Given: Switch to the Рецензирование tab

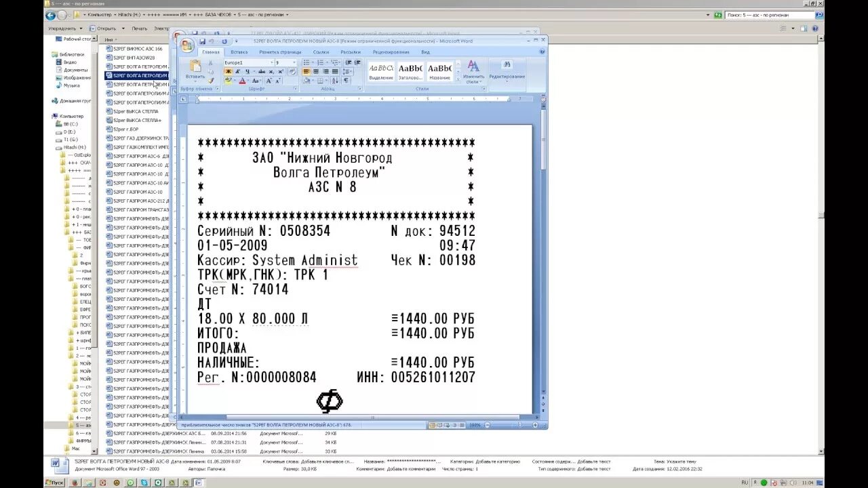Looking at the screenshot, I should [391, 52].
